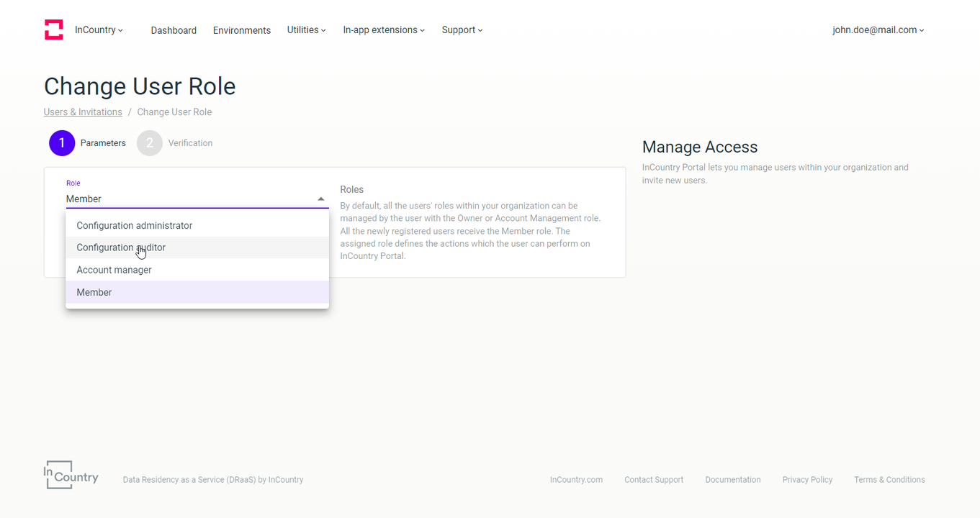Go to the Dashboard page
This screenshot has width=980, height=518.
174,30
